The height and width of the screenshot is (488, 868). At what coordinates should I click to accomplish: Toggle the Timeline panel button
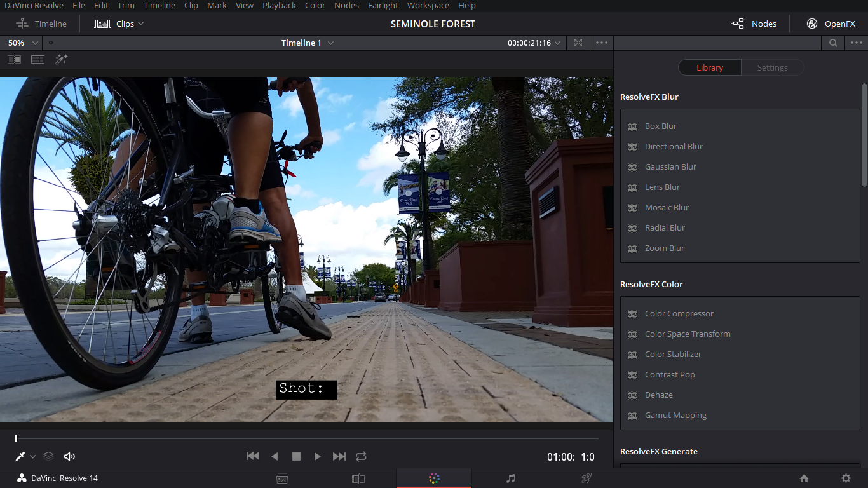point(41,24)
